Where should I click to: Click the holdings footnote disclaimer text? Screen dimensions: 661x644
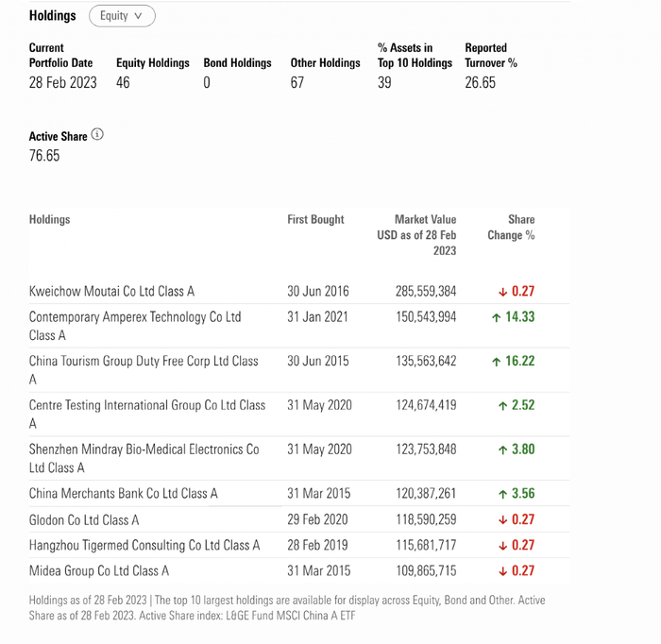[x=287, y=608]
